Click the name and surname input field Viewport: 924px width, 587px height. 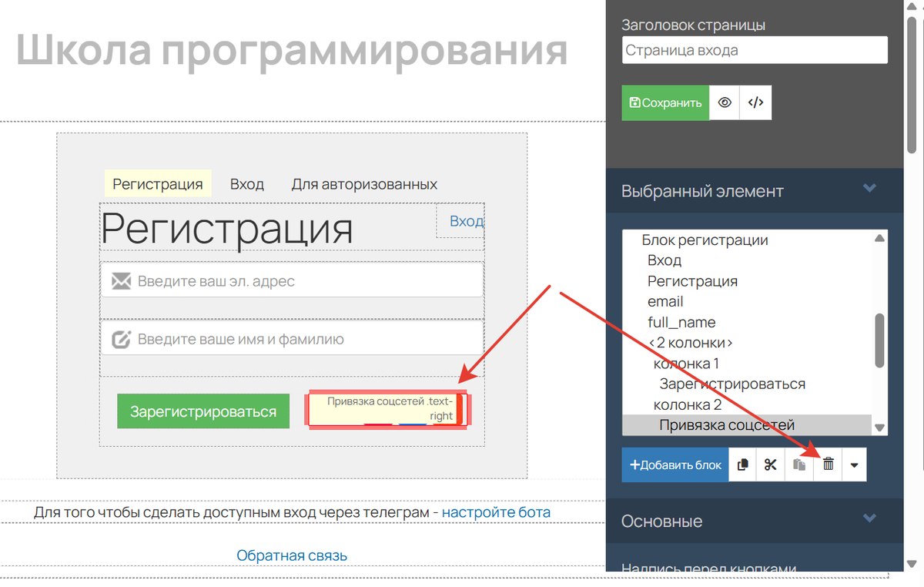[x=292, y=338]
